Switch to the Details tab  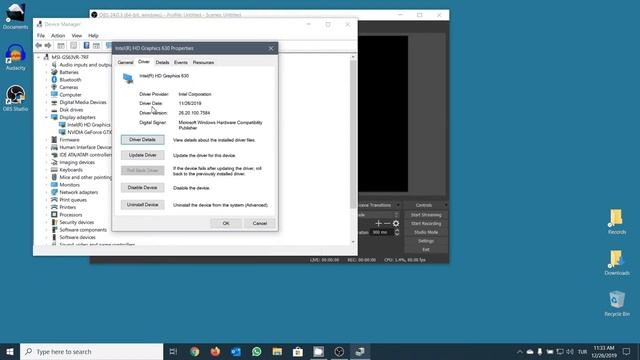point(162,62)
